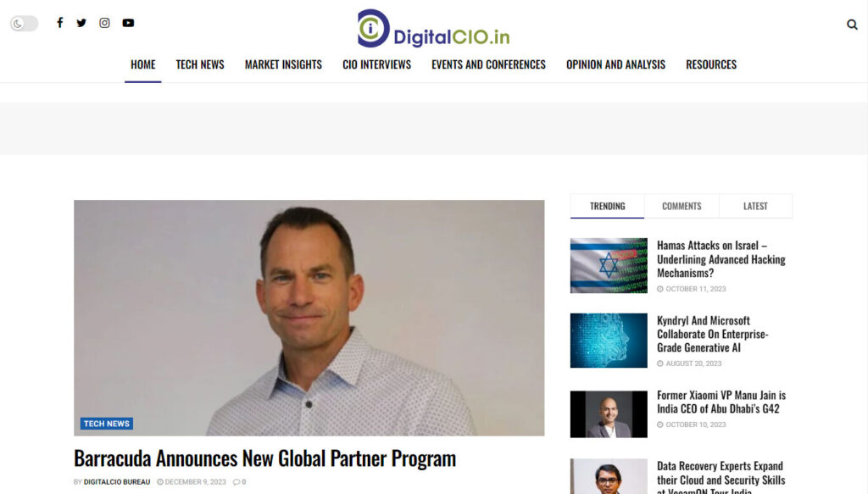This screenshot has height=494, width=868.
Task: Open the Twitter profile icon
Action: [81, 23]
